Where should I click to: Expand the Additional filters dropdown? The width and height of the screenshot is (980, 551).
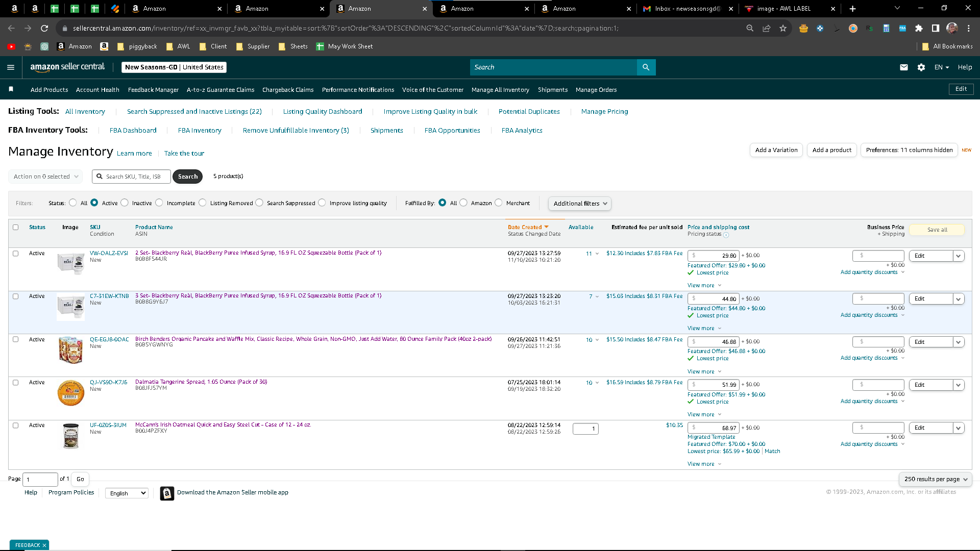580,204
